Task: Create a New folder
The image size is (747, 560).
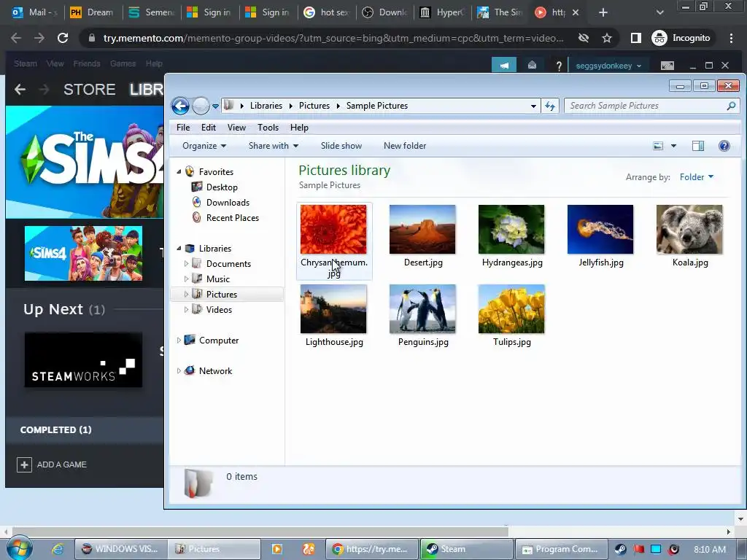Action: tap(405, 146)
